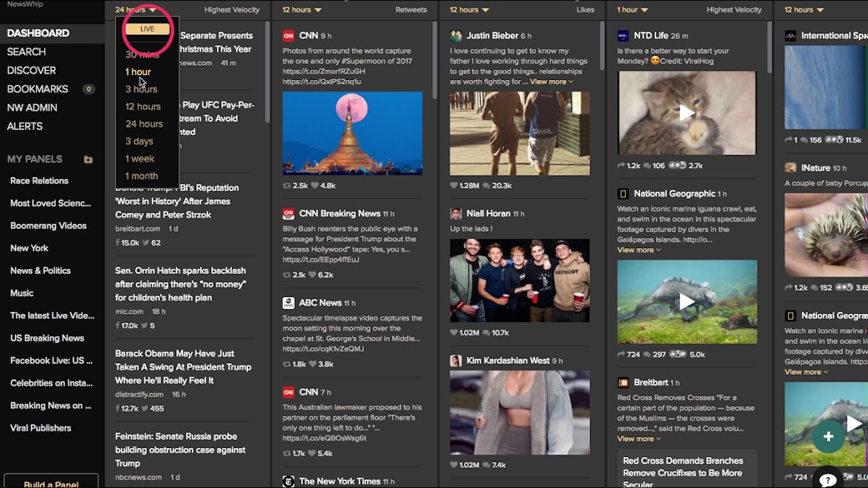Image resolution: width=868 pixels, height=488 pixels.
Task: Click the first column scrollbar
Action: [x=267, y=72]
